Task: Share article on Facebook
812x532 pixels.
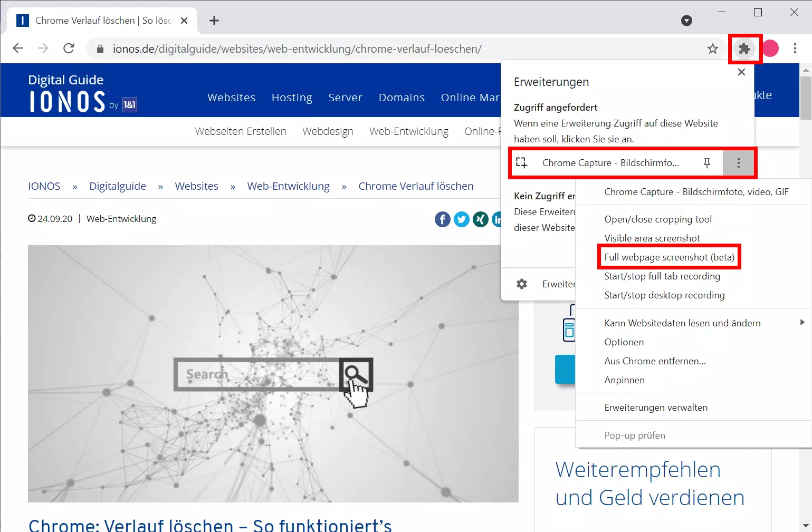Action: [443, 219]
